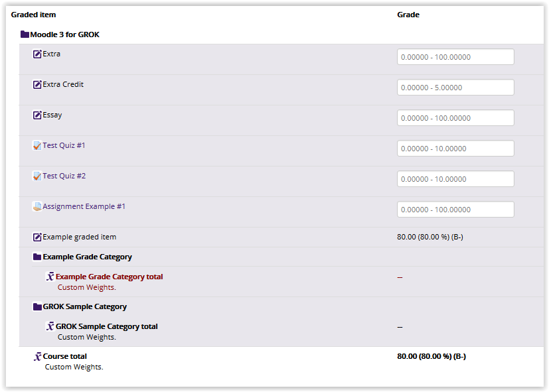Open the Test Quiz #2 link
The image size is (549, 392).
(x=64, y=176)
